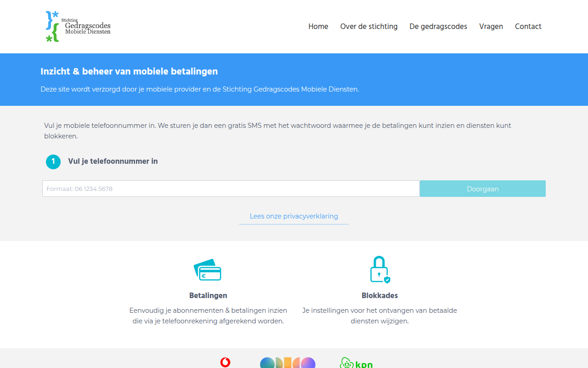Click the Blokkades padlock icon
The image size is (588, 368).
[380, 270]
